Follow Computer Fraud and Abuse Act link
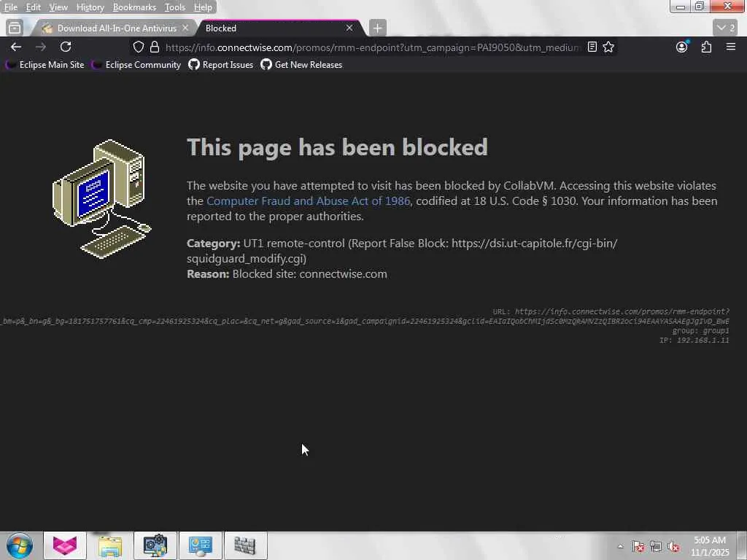The height and width of the screenshot is (560, 747). click(x=309, y=201)
